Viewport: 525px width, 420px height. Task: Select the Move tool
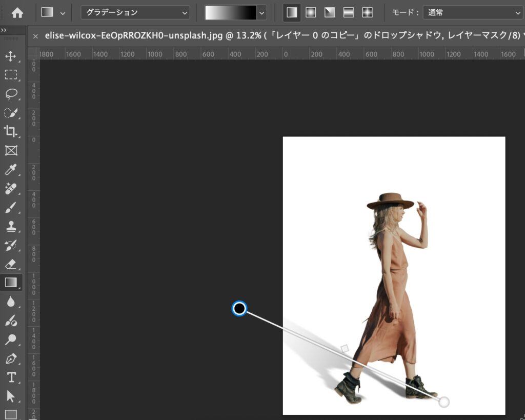tap(11, 56)
